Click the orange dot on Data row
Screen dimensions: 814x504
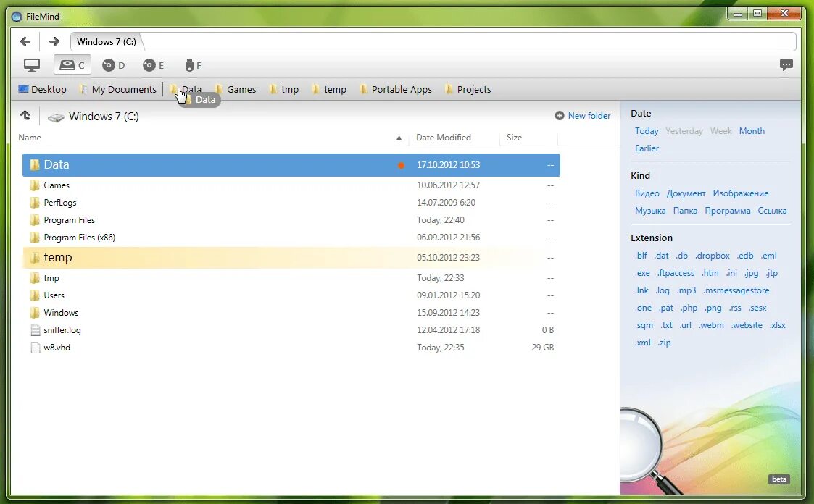pos(401,165)
